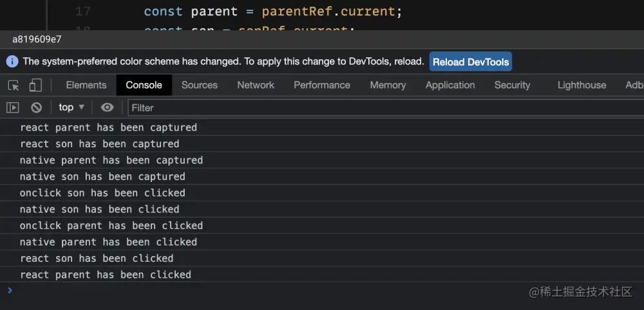
Task: Select the Security tab
Action: tap(512, 85)
